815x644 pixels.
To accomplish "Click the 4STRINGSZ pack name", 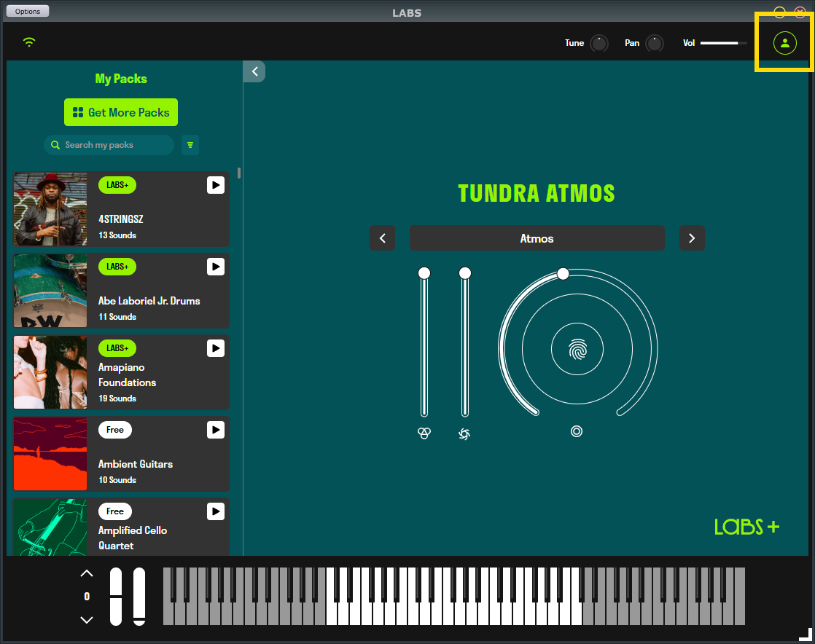I will pos(121,219).
